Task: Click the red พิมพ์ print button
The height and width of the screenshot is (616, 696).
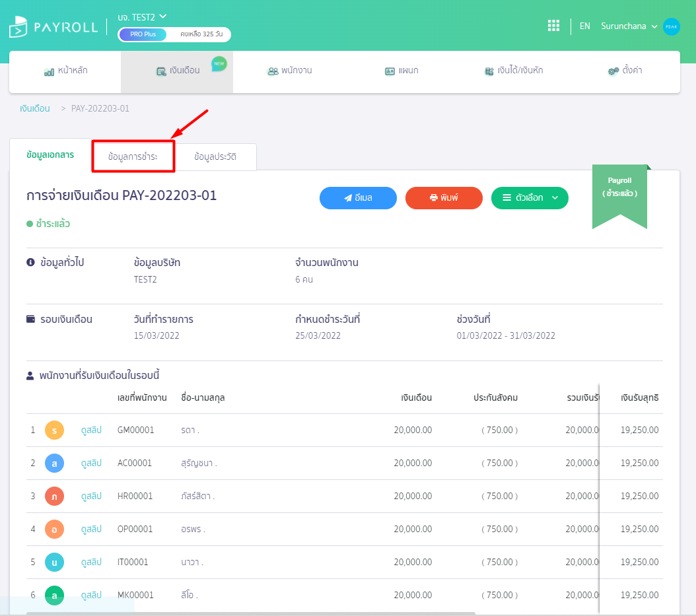Action: coord(444,198)
